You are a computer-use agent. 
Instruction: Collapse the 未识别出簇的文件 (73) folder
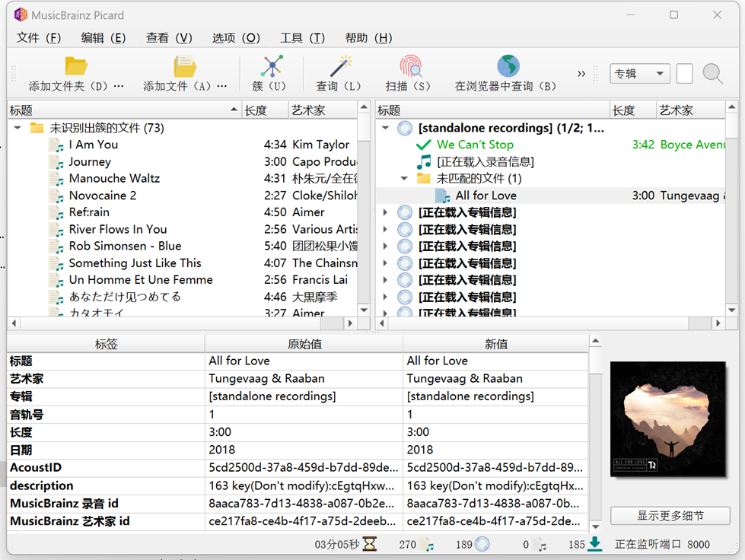[18, 128]
